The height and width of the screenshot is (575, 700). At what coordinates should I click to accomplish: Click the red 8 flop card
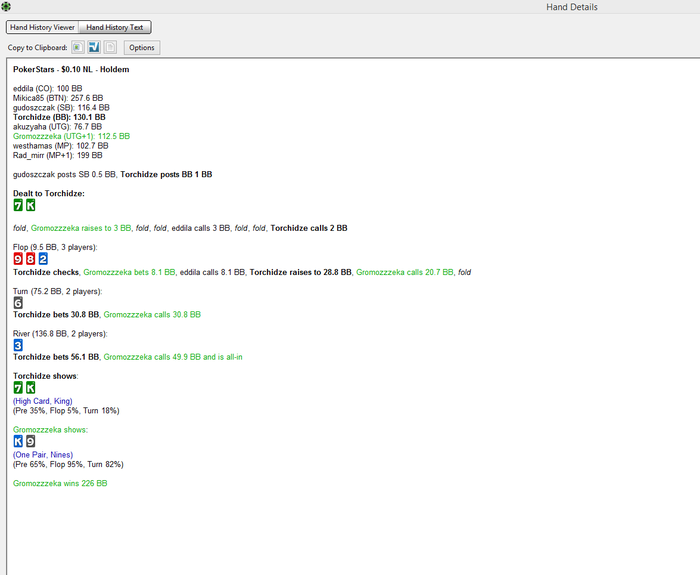30,259
